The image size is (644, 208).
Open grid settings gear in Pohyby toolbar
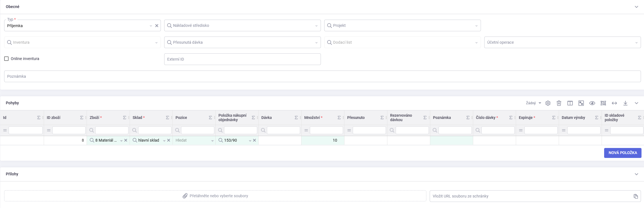point(548,103)
